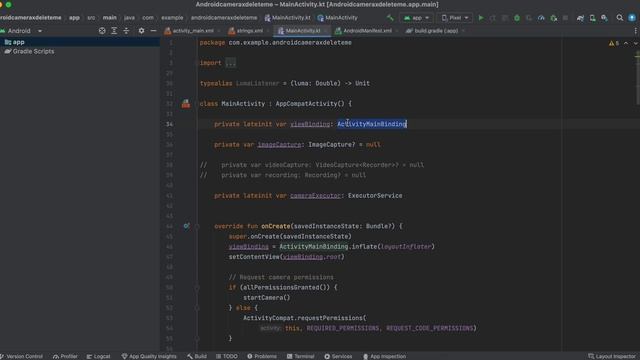Click the MainActivity.kt breadcrumb in navigation bar

287,18
